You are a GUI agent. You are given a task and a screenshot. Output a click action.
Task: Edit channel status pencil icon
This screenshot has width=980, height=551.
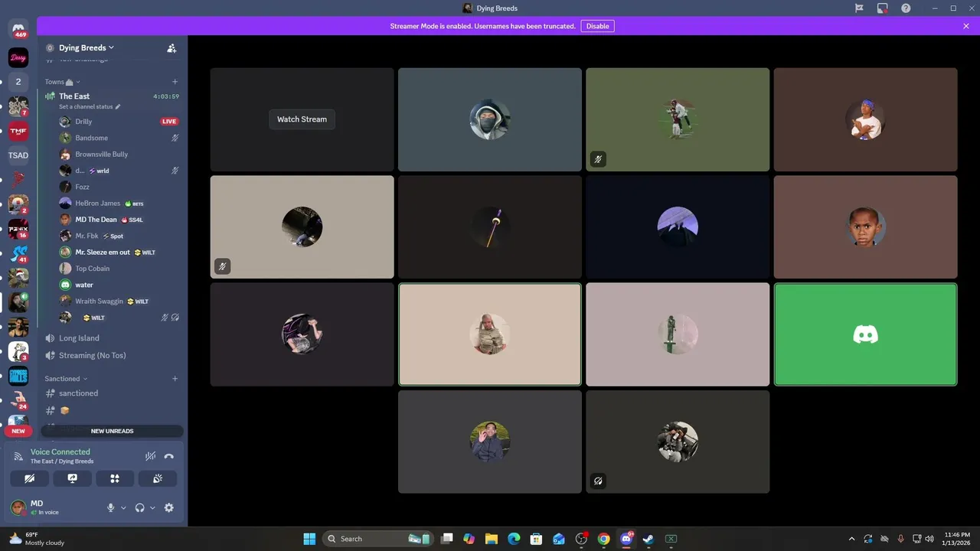click(x=118, y=107)
